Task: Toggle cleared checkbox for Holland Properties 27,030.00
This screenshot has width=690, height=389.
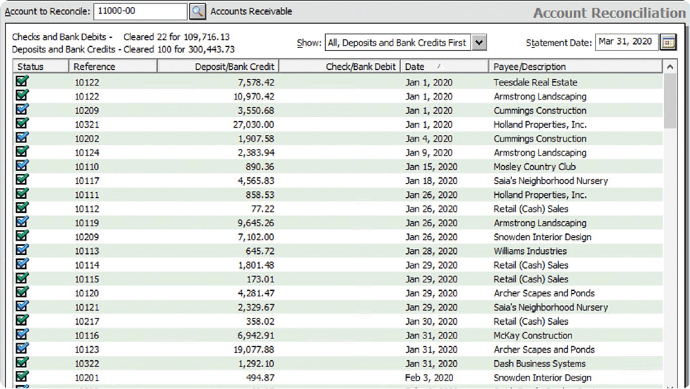Action: (x=22, y=124)
